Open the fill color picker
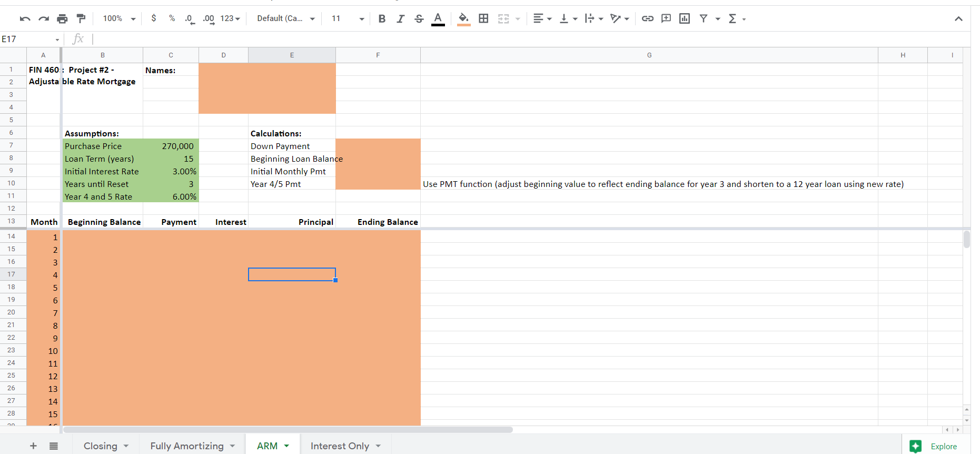The width and height of the screenshot is (980, 454). tap(463, 19)
